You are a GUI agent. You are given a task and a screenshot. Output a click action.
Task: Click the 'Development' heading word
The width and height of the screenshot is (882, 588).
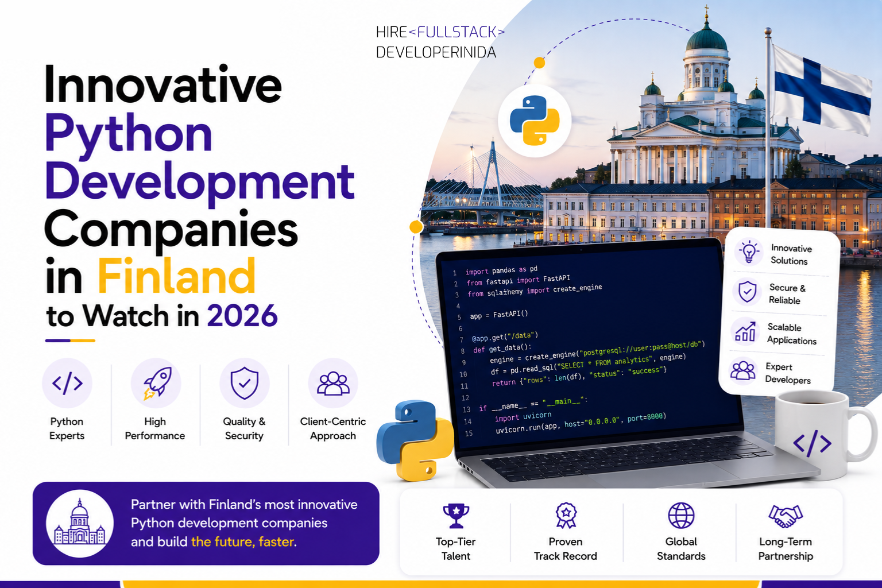tap(199, 183)
